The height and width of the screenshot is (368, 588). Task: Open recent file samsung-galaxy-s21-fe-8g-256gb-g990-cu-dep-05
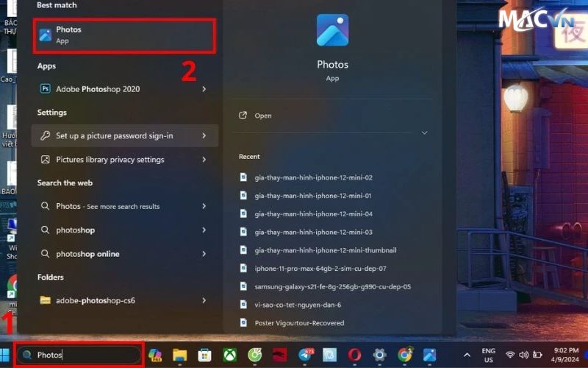[x=332, y=286]
